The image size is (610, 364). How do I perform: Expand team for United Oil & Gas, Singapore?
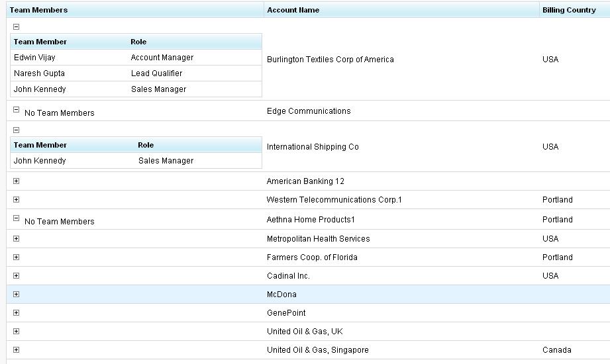coord(16,349)
